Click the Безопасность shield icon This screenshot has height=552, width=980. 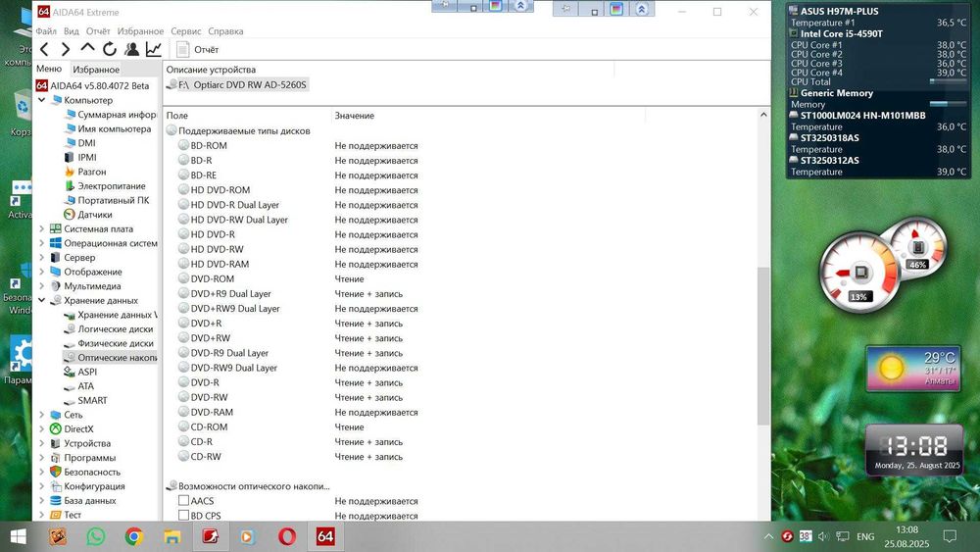56,472
